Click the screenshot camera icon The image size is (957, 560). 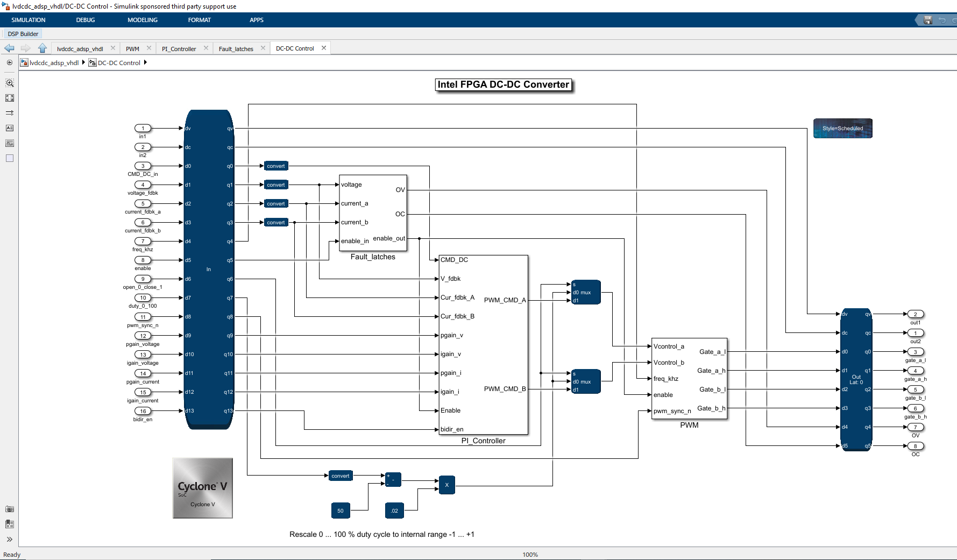pos(10,509)
